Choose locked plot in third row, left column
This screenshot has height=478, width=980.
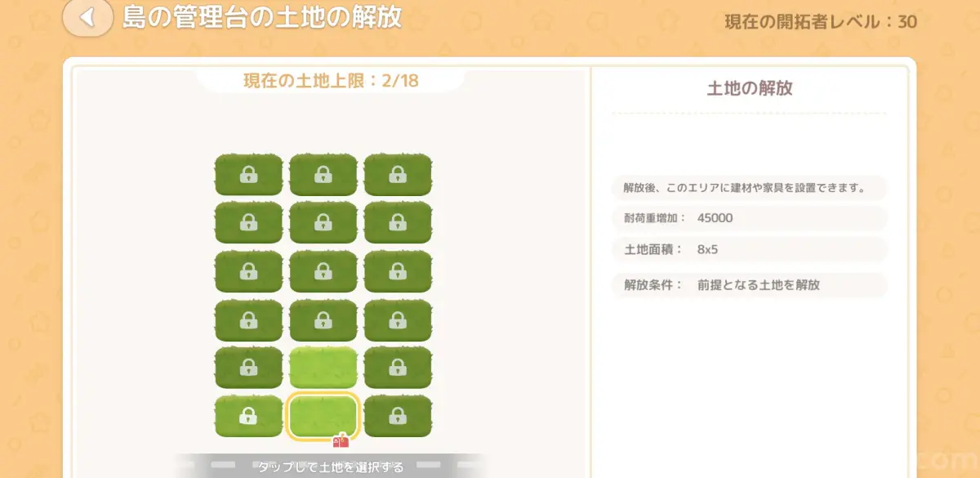pos(248,271)
